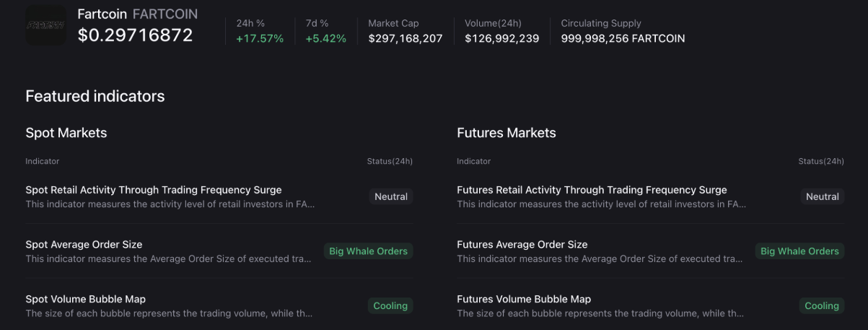Click Big Whale Orders badge in Futures Markets
This screenshot has width=868, height=330.
point(799,251)
